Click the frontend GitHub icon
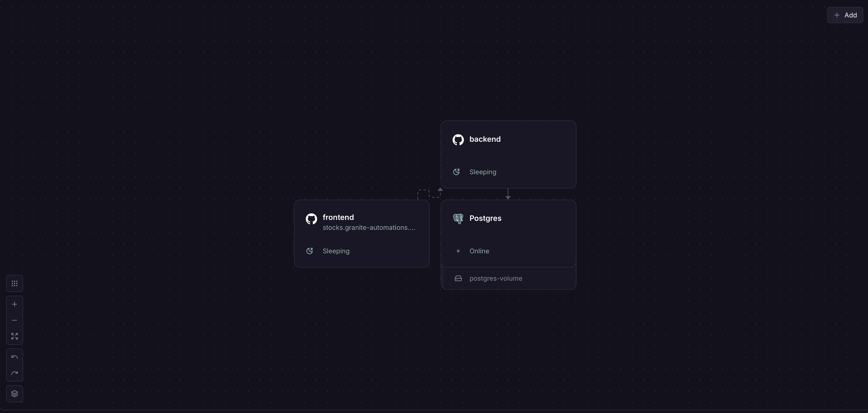The width and height of the screenshot is (868, 413). coord(311,219)
